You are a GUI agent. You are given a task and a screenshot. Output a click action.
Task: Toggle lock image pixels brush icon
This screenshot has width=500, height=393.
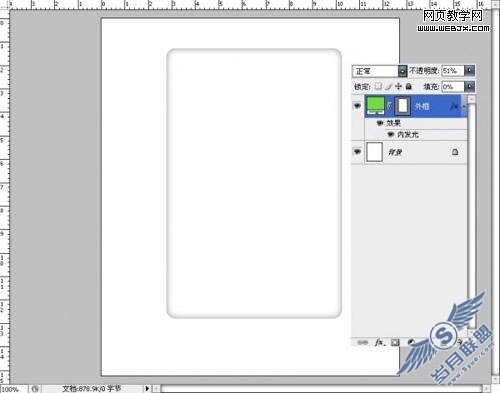pyautogui.click(x=388, y=87)
